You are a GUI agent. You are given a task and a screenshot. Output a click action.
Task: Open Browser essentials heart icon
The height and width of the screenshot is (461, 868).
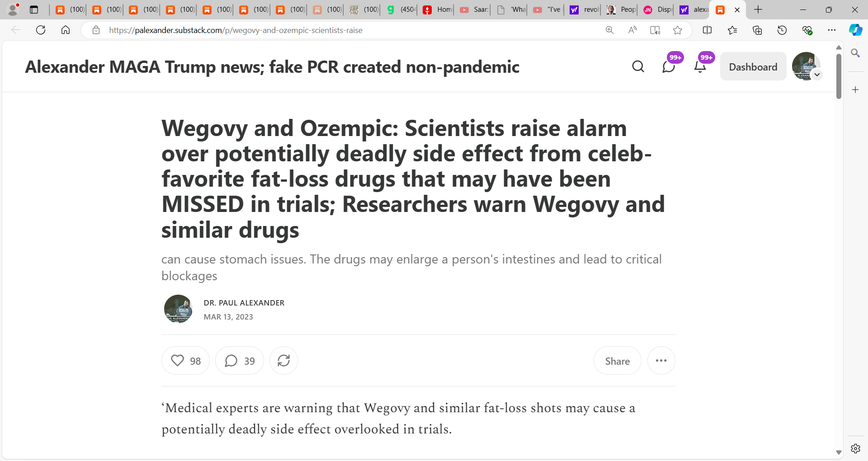click(807, 30)
